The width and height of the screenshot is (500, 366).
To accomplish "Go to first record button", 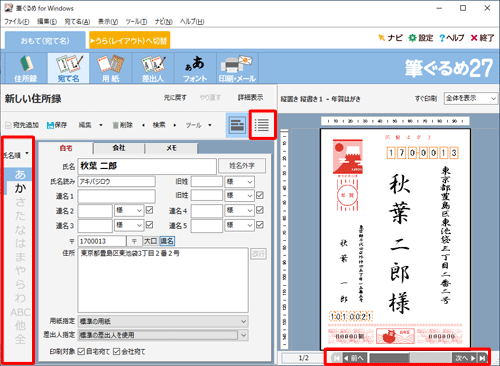I will click(336, 358).
